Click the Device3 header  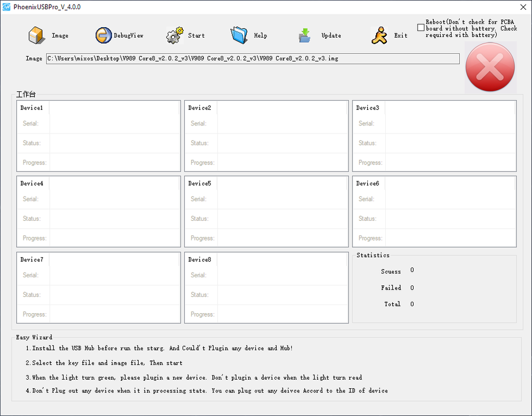(367, 107)
